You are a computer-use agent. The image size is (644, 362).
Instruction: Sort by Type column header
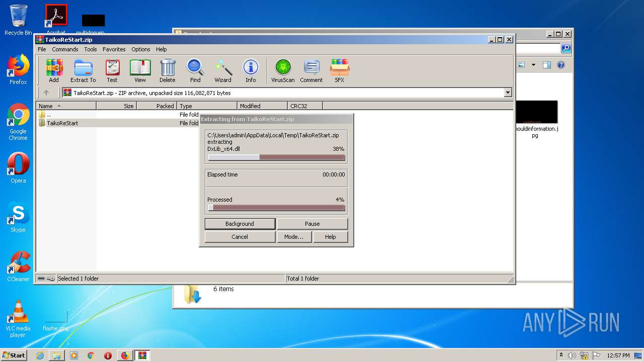(207, 106)
